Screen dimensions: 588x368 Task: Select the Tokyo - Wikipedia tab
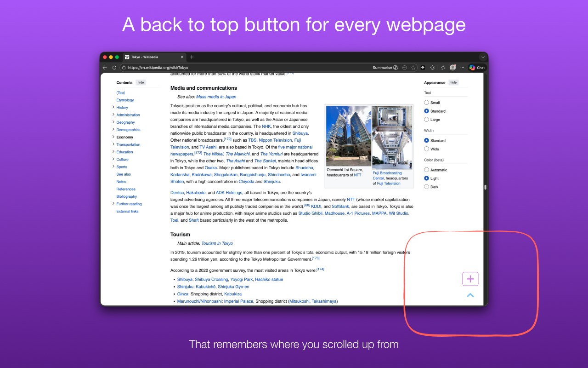(154, 57)
